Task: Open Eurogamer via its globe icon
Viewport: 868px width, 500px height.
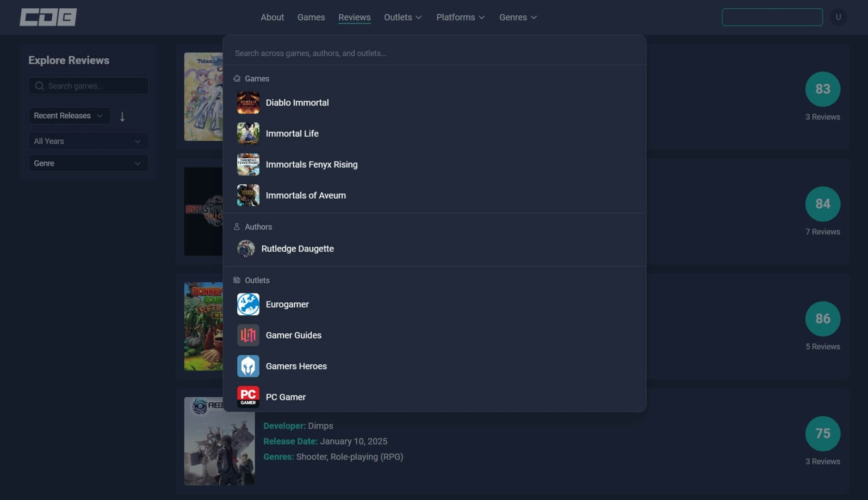Action: click(248, 304)
